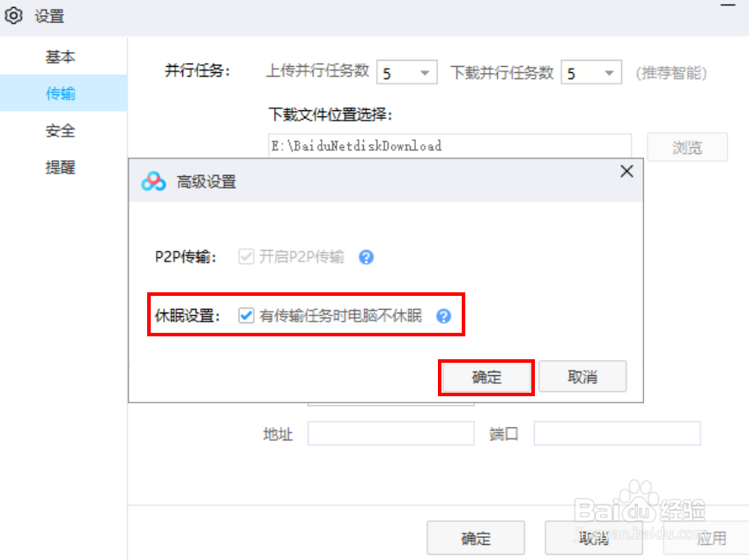Toggle the 有传输任务时电脑不休眠 checkbox

(246, 315)
